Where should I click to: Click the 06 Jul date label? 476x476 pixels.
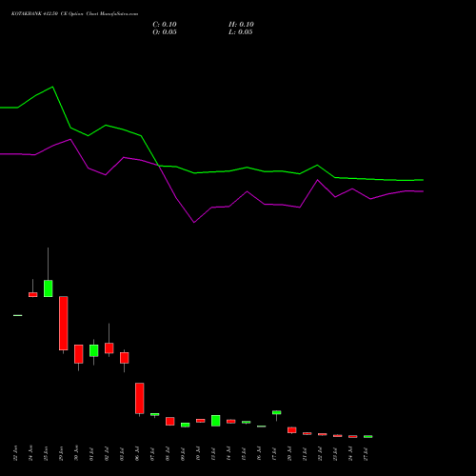(137, 453)
